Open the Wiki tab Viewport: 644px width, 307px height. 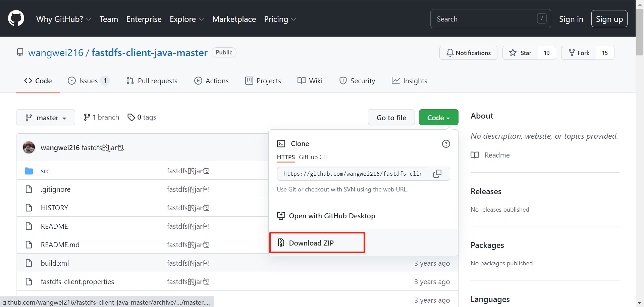coord(310,81)
